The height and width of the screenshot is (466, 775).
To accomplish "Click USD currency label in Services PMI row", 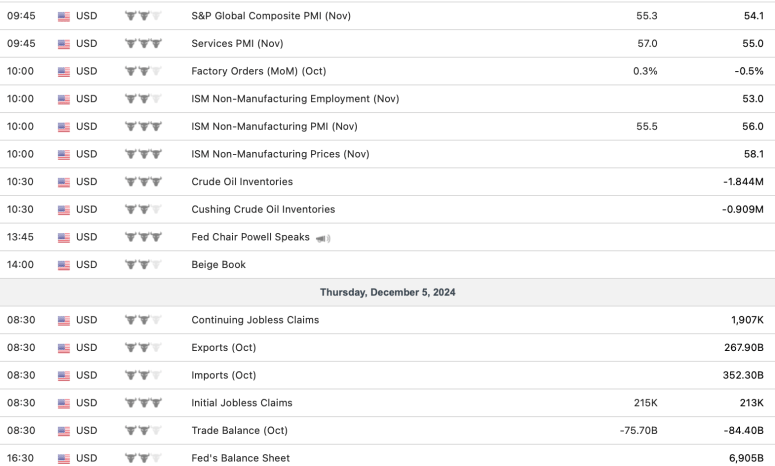I will pos(86,43).
